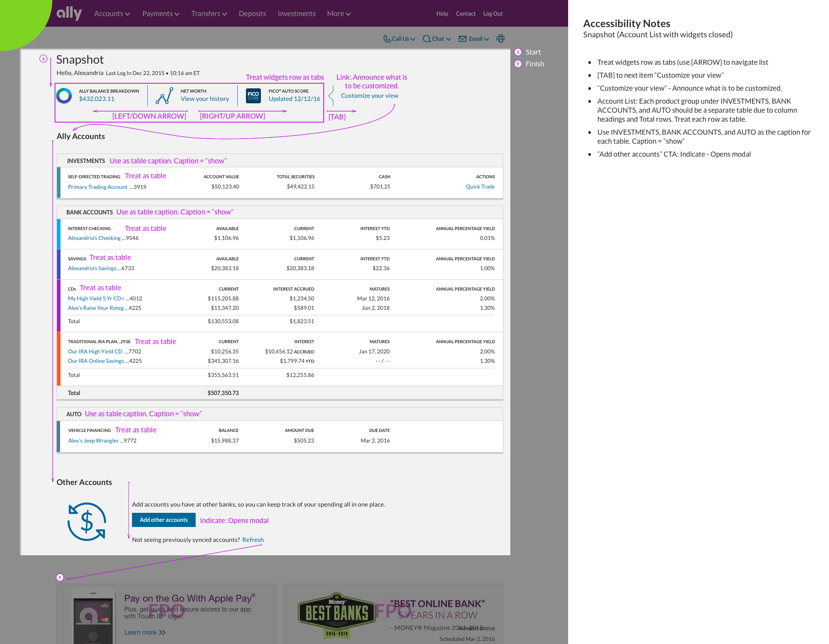
Task: Go to the Investments menu item
Action: coord(296,14)
